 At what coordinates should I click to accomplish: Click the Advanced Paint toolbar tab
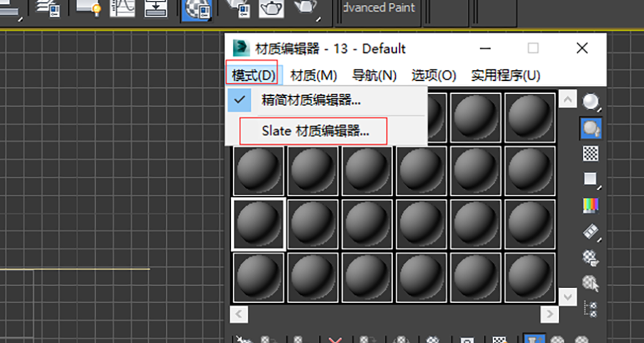pyautogui.click(x=378, y=8)
